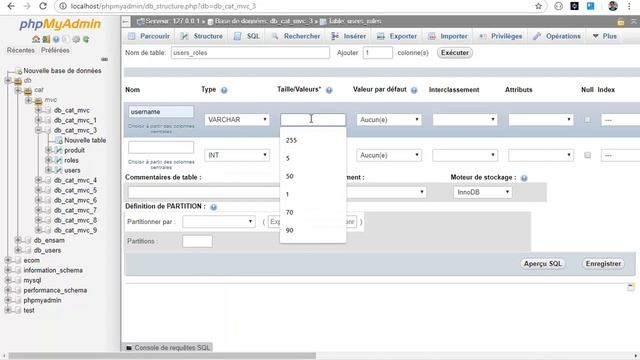Image resolution: width=640 pixels, height=360 pixels.
Task: Click the Enregistrer button
Action: click(603, 264)
